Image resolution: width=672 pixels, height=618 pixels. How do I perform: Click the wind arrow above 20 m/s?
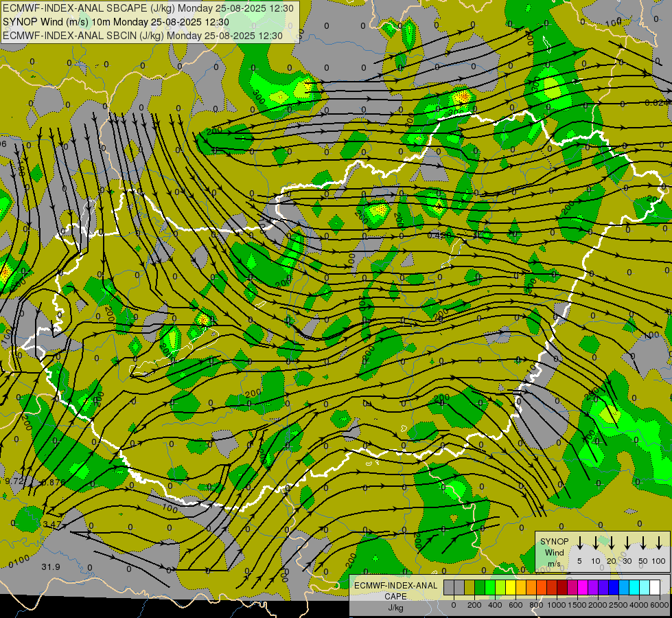[x=611, y=543]
